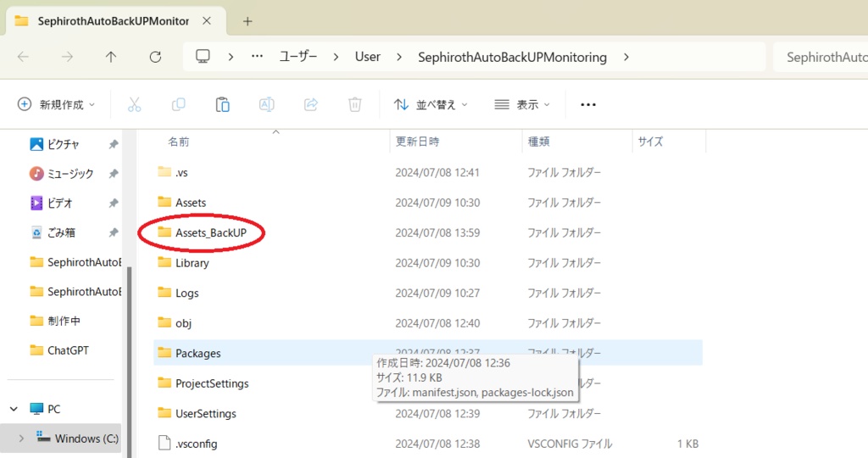Screen dimensions: 868x458
Task: Click SephirothAutoBackUPMonitoring breadcrumb
Action: pyautogui.click(x=512, y=57)
